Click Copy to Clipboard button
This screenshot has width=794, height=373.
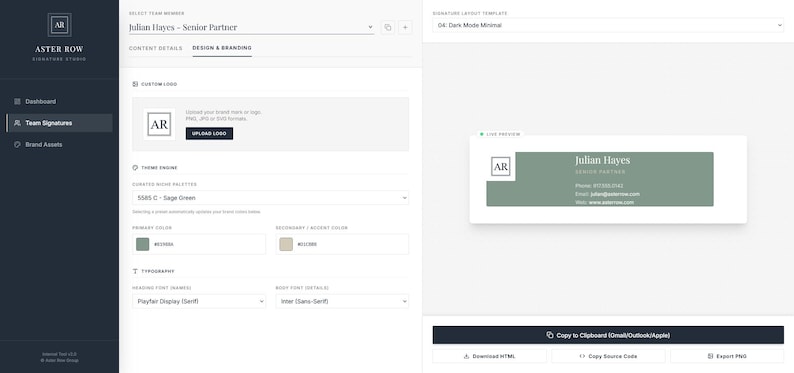[608, 335]
